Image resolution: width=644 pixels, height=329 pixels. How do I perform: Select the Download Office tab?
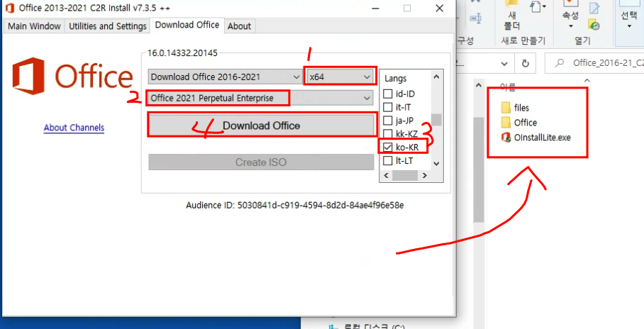(x=187, y=25)
